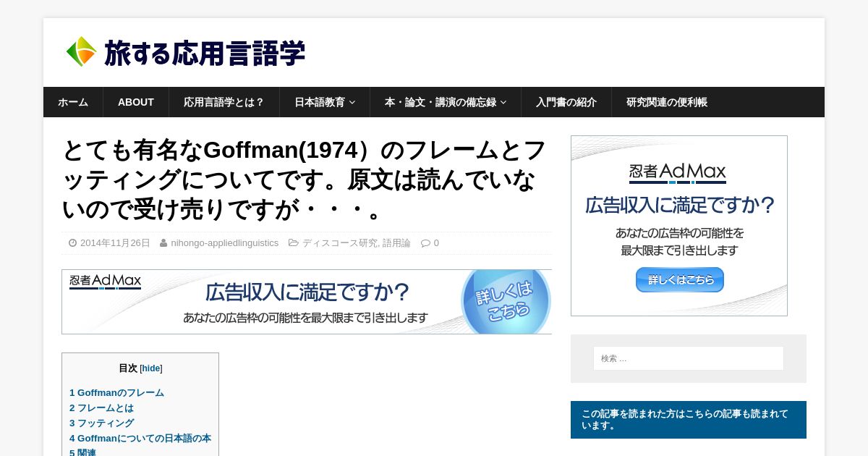Image resolution: width=868 pixels, height=456 pixels.
Task: Expand the 日本語教育 dropdown menu
Action: pos(325,102)
